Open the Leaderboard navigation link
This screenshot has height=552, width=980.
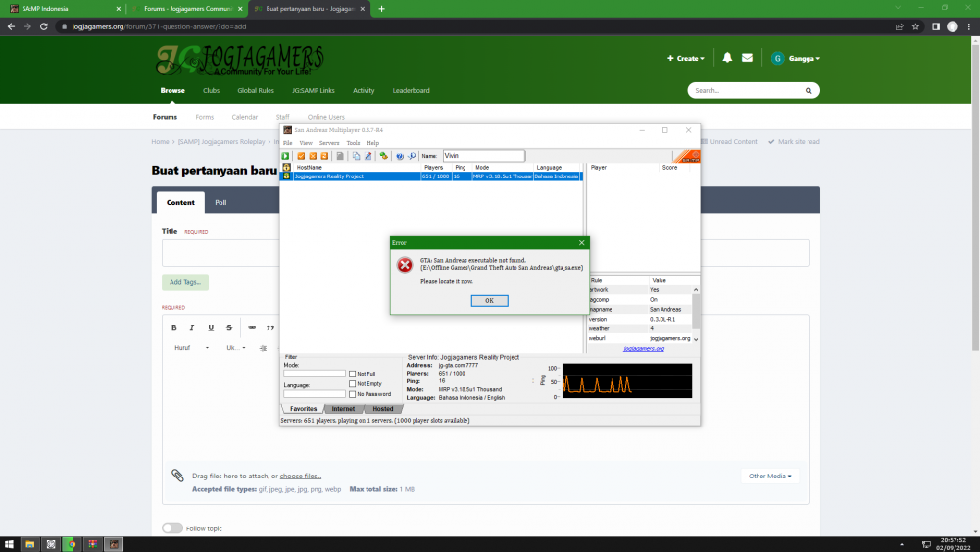(412, 90)
